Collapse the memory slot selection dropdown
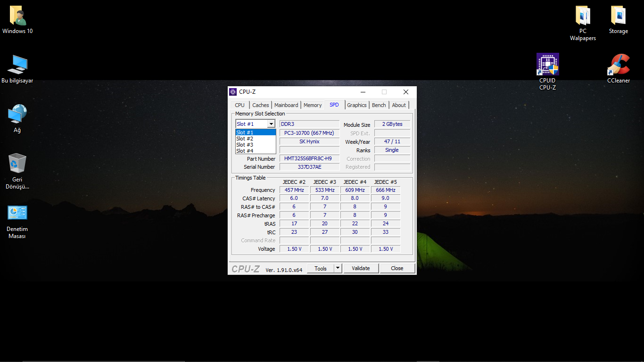The width and height of the screenshot is (644, 362). [x=271, y=124]
